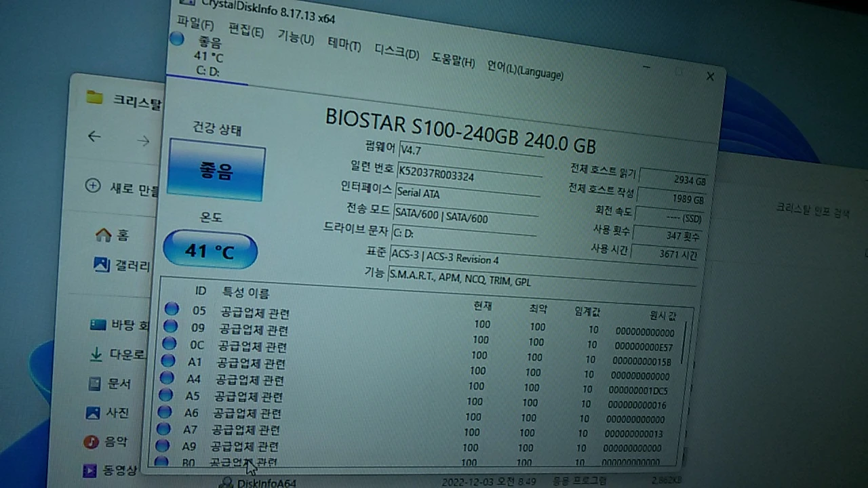The image size is (868, 488).
Task: Open the 음악 music sidebar folder
Action: (105, 442)
